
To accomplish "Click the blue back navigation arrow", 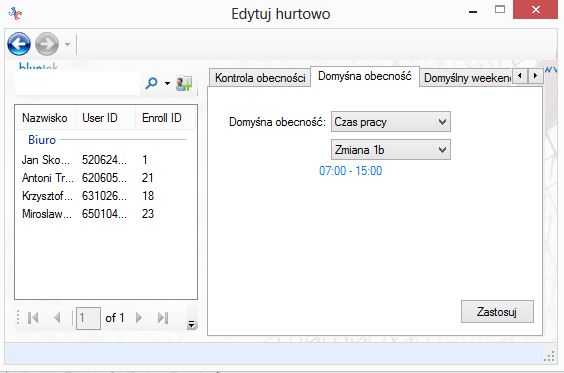I will pos(19,44).
